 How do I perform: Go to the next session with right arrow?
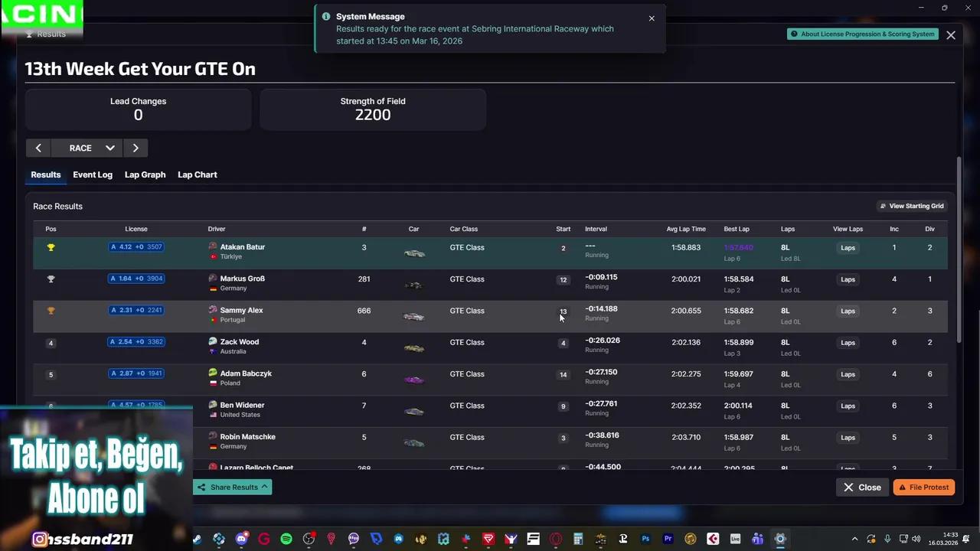tap(136, 148)
